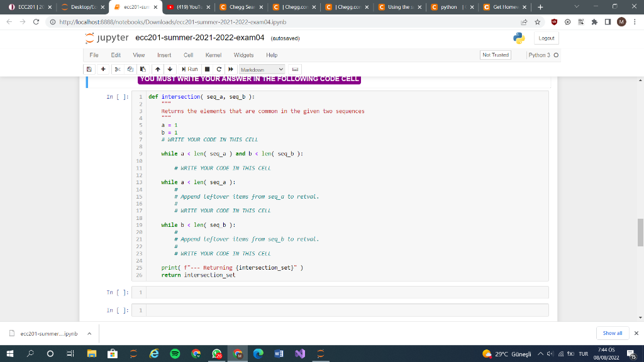Click the page vertical scrollbar thumb
This screenshot has height=362, width=644.
(640, 233)
